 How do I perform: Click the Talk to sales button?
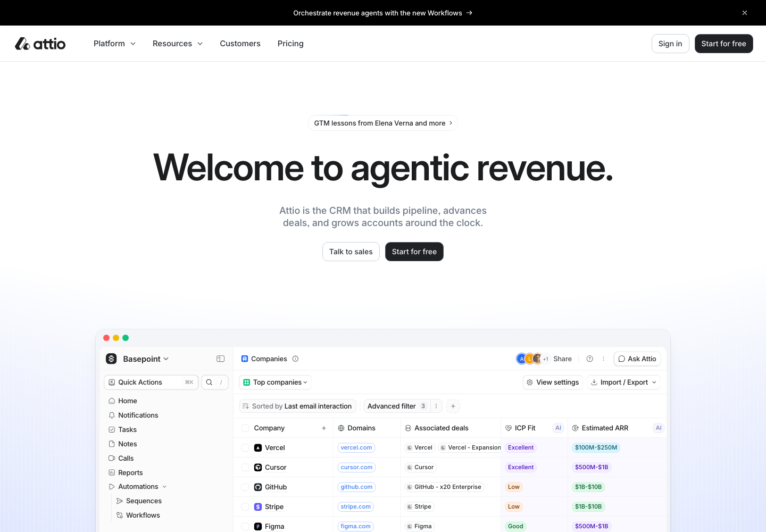tap(351, 252)
